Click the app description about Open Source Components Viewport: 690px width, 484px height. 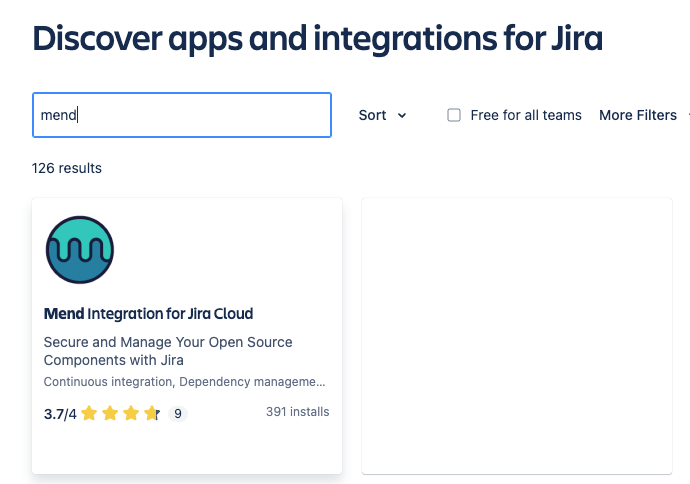pos(168,351)
